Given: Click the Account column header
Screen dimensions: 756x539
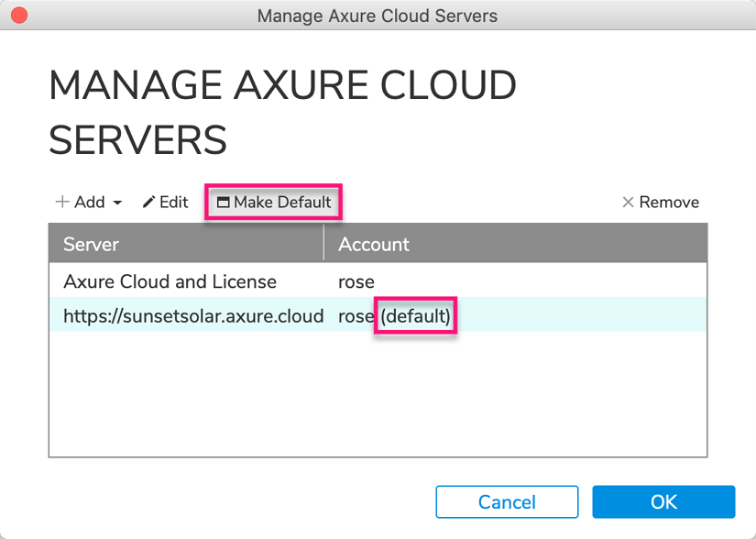Looking at the screenshot, I should (x=515, y=244).
